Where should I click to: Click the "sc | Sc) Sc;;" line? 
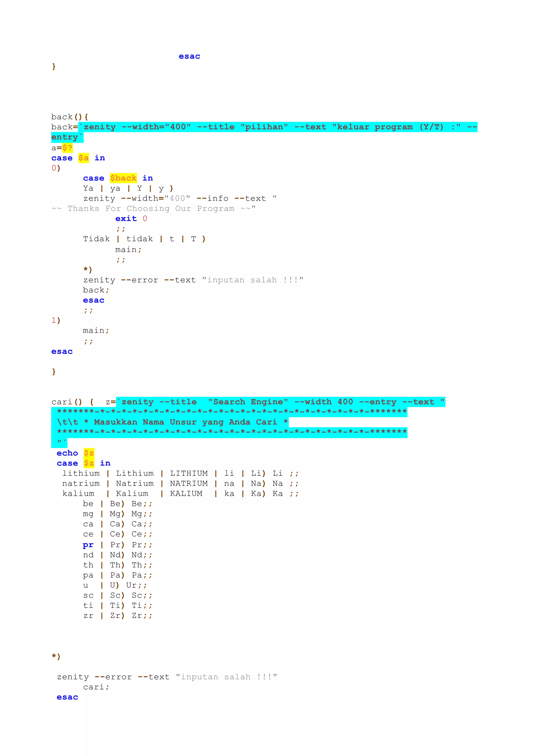pos(118,595)
